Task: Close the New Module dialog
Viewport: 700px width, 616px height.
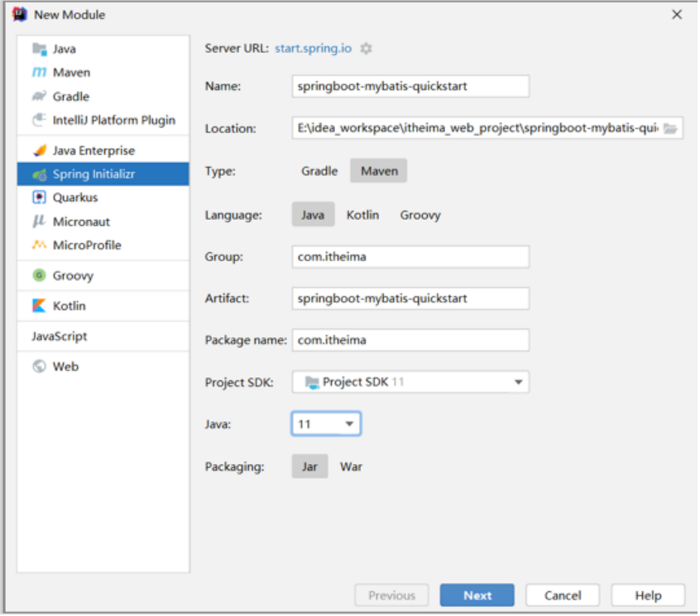Action: click(x=677, y=15)
